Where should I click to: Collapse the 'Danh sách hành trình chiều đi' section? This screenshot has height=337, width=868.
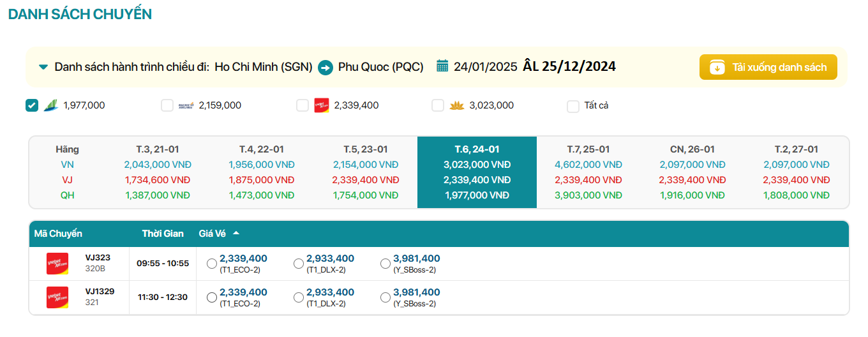coord(43,67)
